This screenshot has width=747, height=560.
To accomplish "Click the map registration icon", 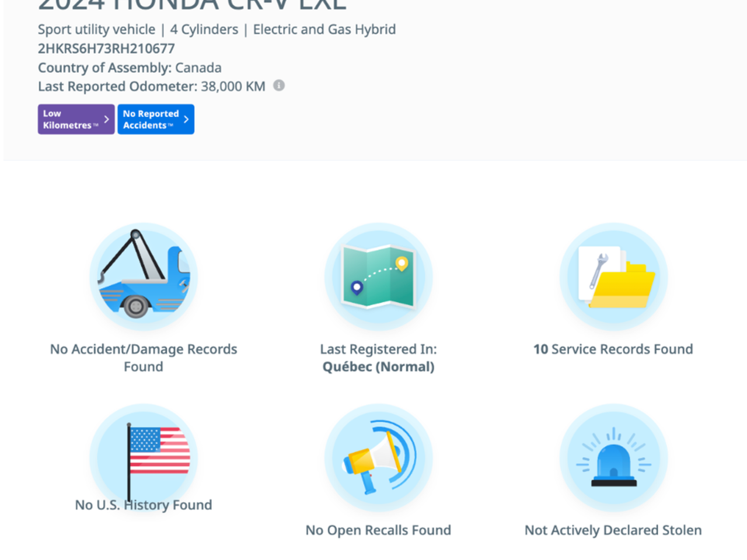I will click(x=378, y=276).
